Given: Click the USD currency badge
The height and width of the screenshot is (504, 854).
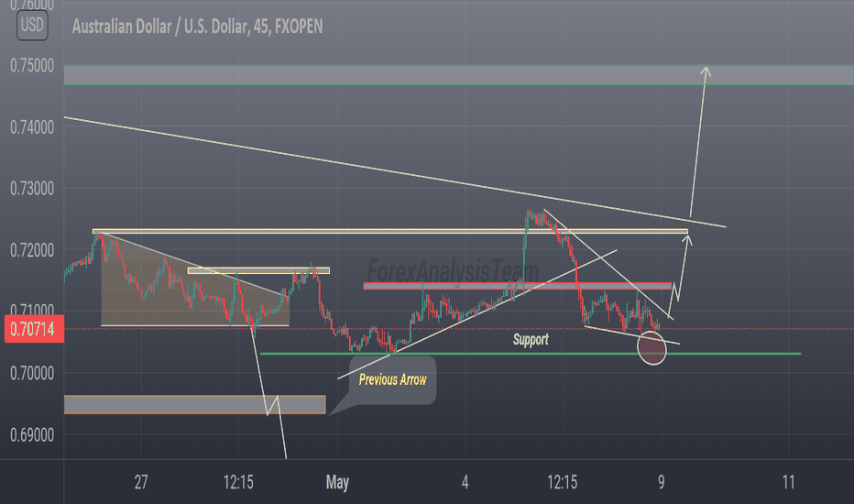Looking at the screenshot, I should coord(32,25).
